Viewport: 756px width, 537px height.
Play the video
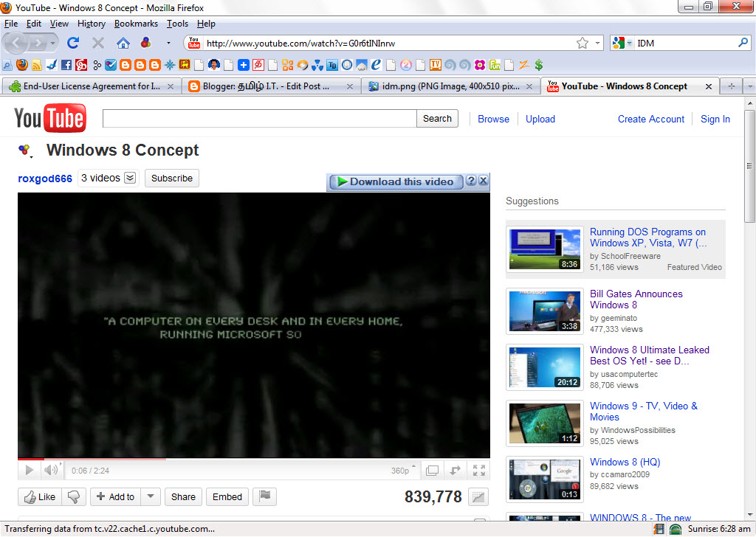coord(29,470)
